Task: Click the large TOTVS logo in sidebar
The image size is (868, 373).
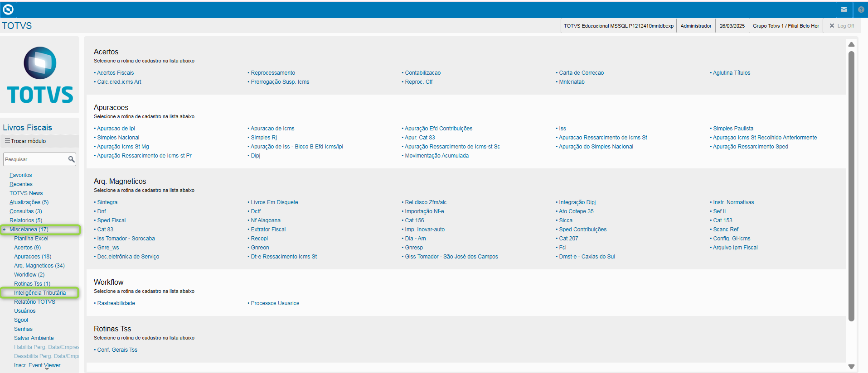Action: [x=40, y=75]
